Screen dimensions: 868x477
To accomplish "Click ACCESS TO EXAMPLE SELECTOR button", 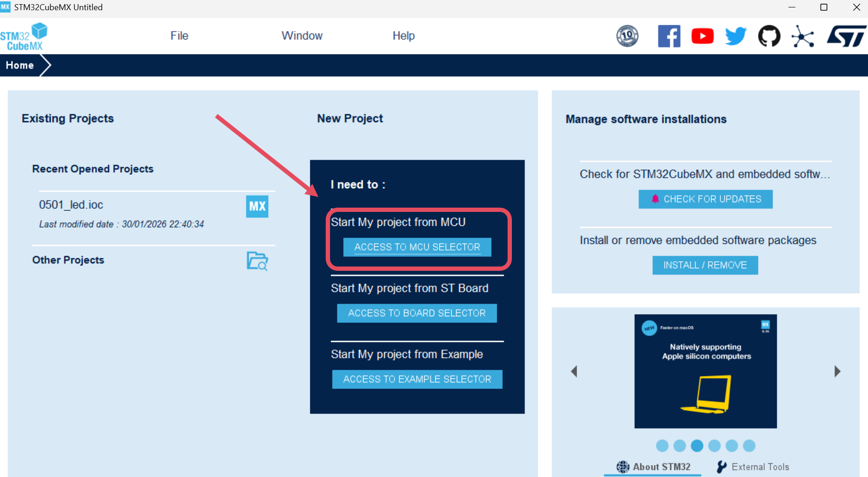I will pos(417,379).
